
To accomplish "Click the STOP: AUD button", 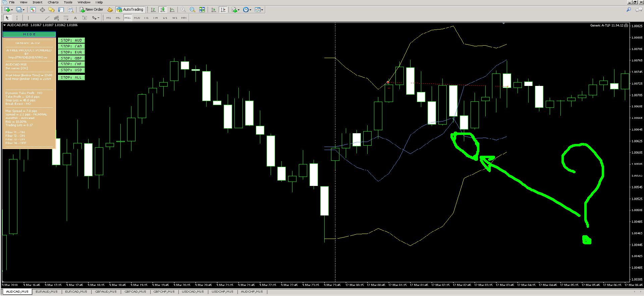I will [71, 40].
